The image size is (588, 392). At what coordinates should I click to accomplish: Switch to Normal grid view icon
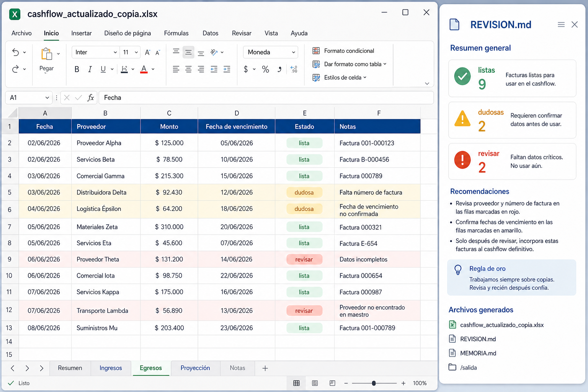coord(296,383)
